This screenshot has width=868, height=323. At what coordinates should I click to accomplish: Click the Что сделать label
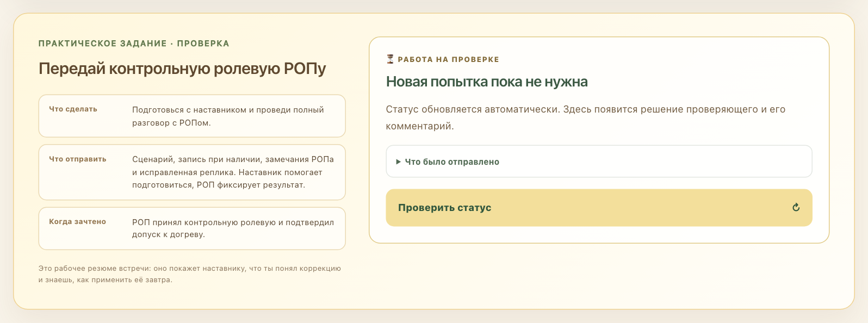(x=73, y=109)
